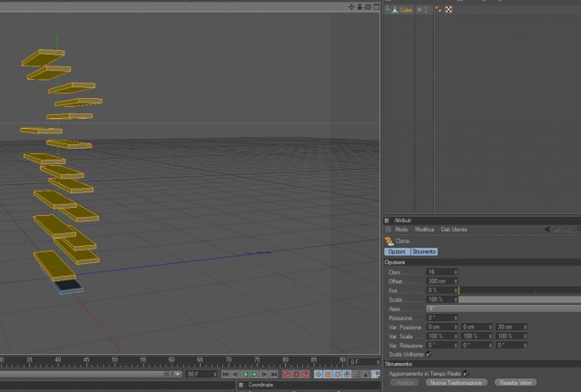Open the Asse dropdown showing Y
The image size is (581, 392).
504,309
